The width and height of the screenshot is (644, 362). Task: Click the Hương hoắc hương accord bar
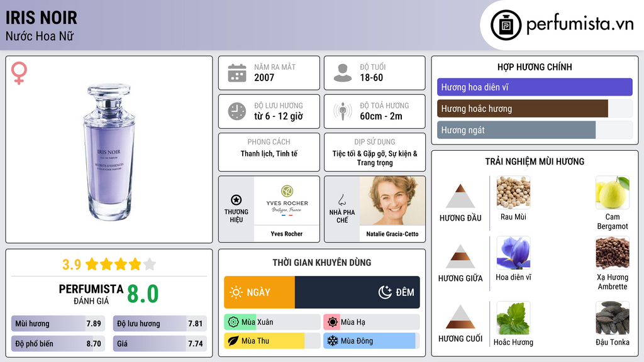[535, 108]
